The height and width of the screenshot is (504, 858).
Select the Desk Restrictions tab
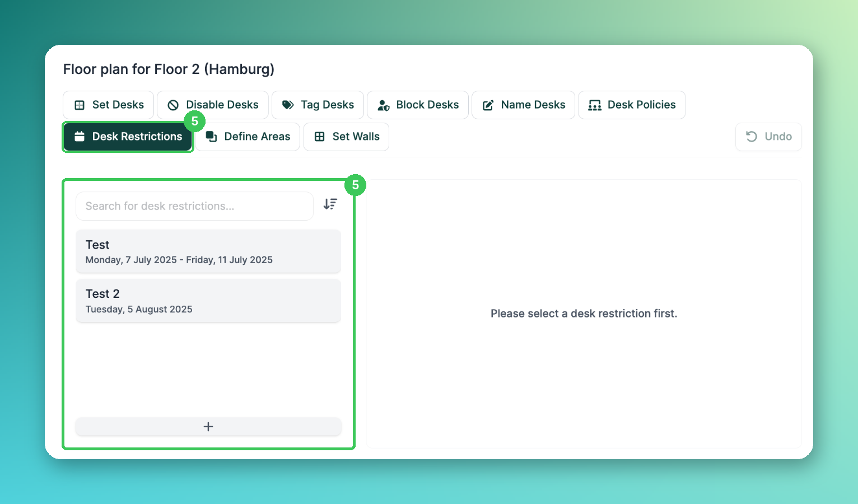(x=128, y=137)
